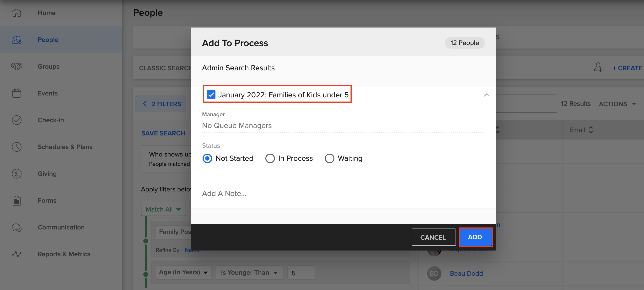644x290 pixels.
Task: Select the Check-In checkmark icon
Action: coord(16,120)
